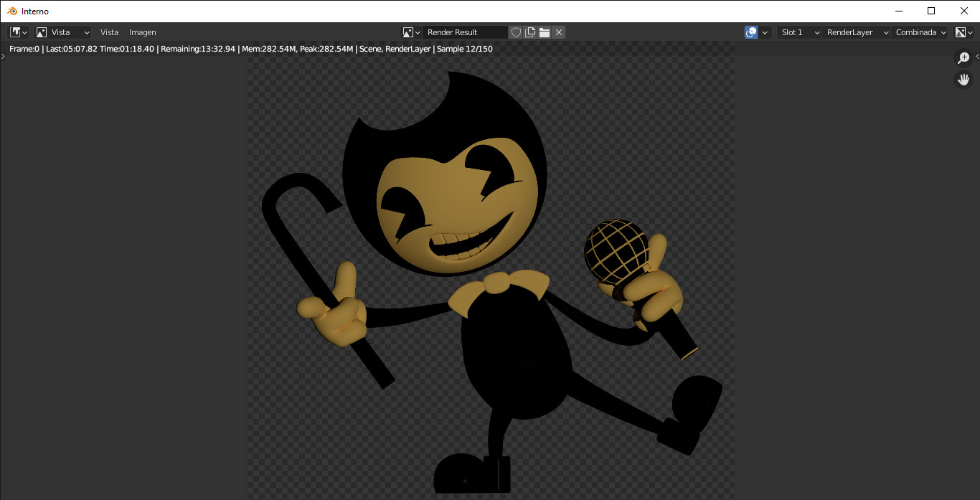Unlink the Render Result with the X icon
This screenshot has height=500, width=980.
click(x=559, y=32)
